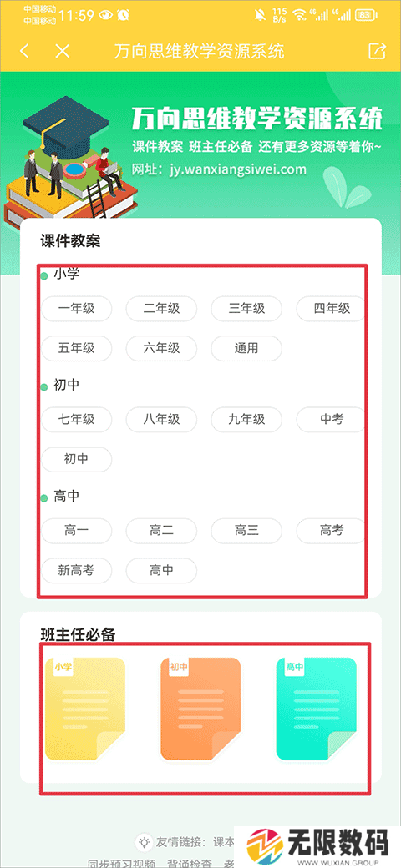The width and height of the screenshot is (401, 868).
Task: Select the 一年级 grade chip
Action: 76,309
